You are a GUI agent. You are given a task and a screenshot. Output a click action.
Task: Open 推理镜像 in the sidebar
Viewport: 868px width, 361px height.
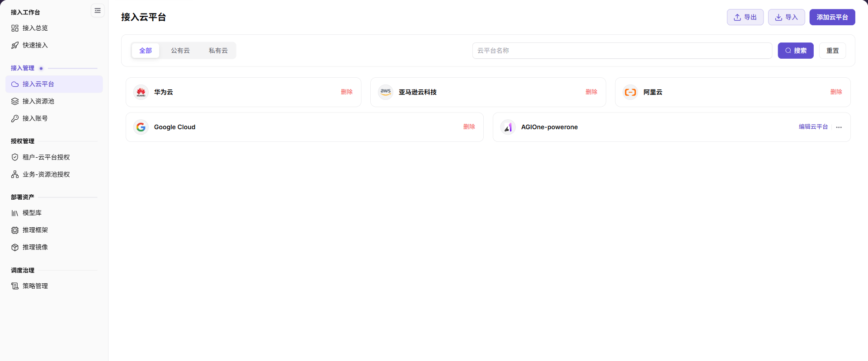pos(54,247)
